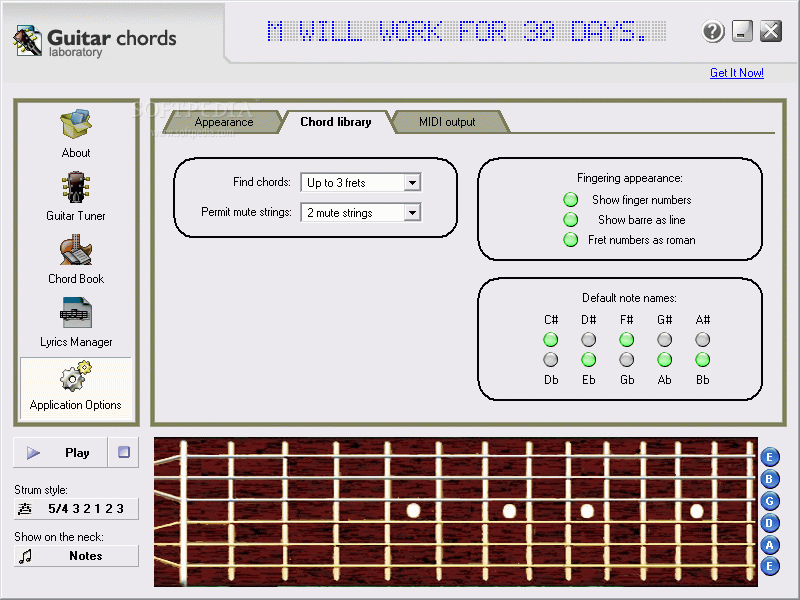Click the B string button
Viewport: 800px width, 600px height.
click(x=770, y=479)
